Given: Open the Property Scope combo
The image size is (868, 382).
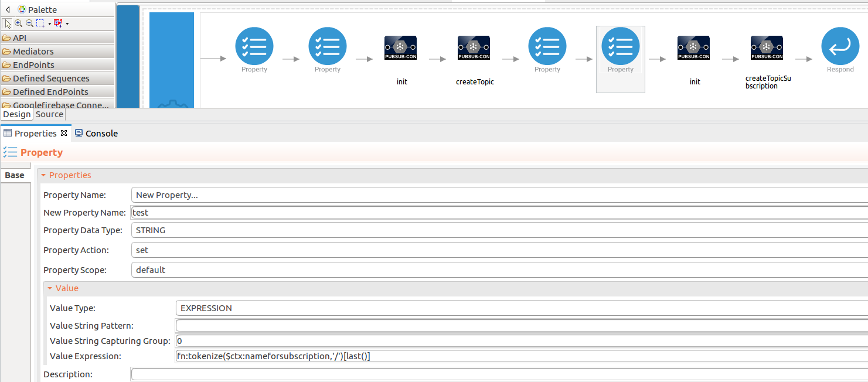Looking at the screenshot, I should pos(499,270).
